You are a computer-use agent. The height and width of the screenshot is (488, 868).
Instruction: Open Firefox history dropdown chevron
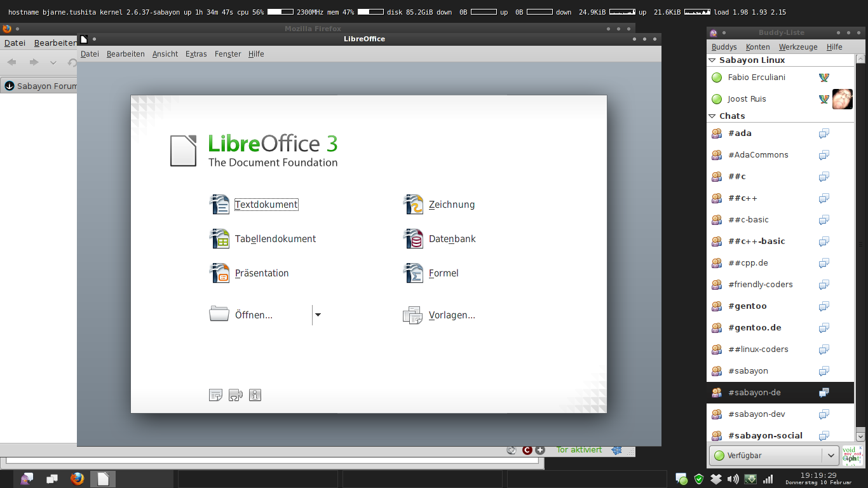point(53,62)
